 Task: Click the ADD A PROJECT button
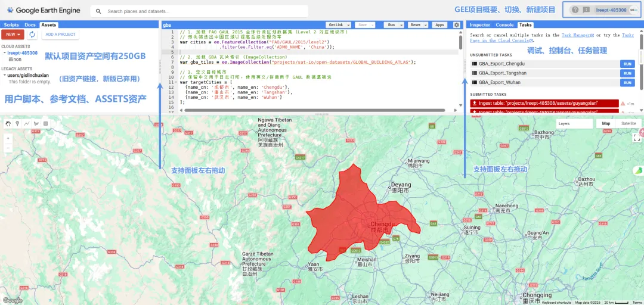[x=60, y=35]
